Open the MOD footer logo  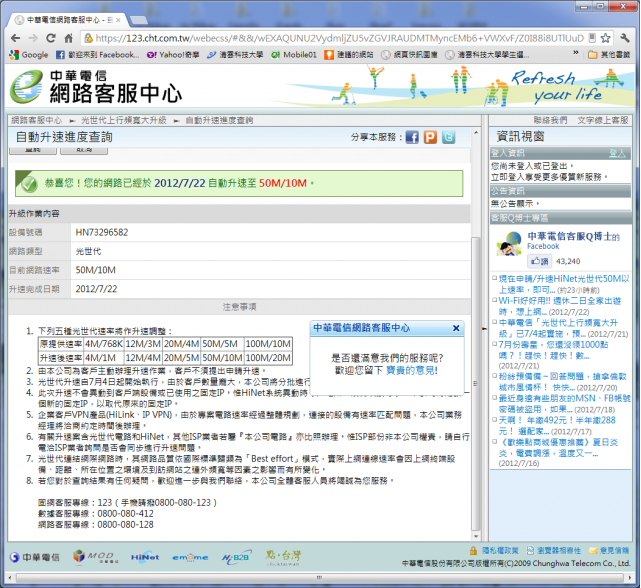pyautogui.click(x=96, y=557)
